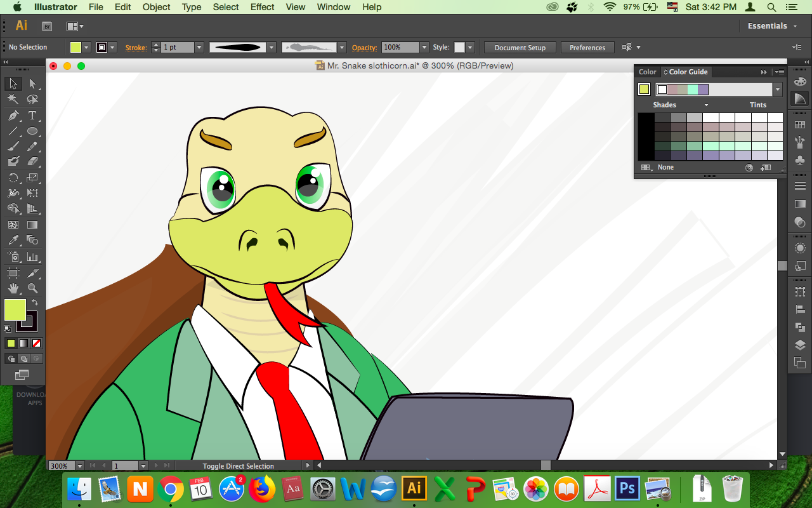Select the Slice tool
The height and width of the screenshot is (508, 812).
(x=32, y=273)
